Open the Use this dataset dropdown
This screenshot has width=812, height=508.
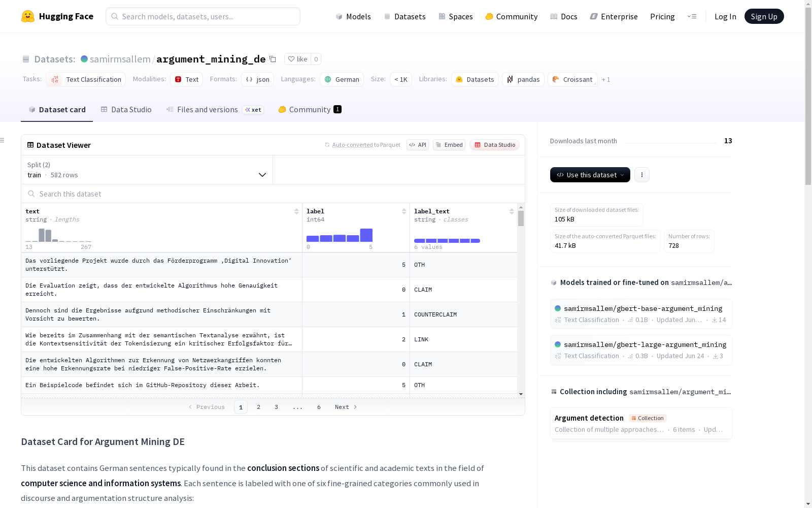pyautogui.click(x=590, y=175)
